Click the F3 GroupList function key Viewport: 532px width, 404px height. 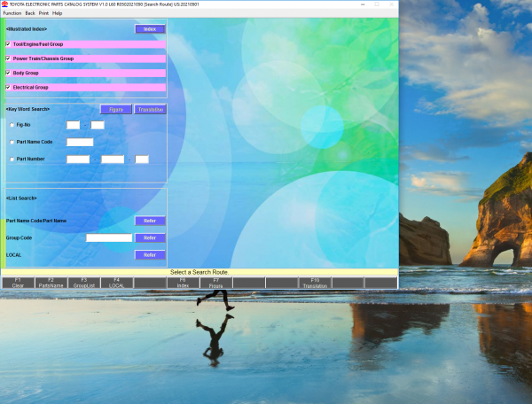tap(84, 283)
